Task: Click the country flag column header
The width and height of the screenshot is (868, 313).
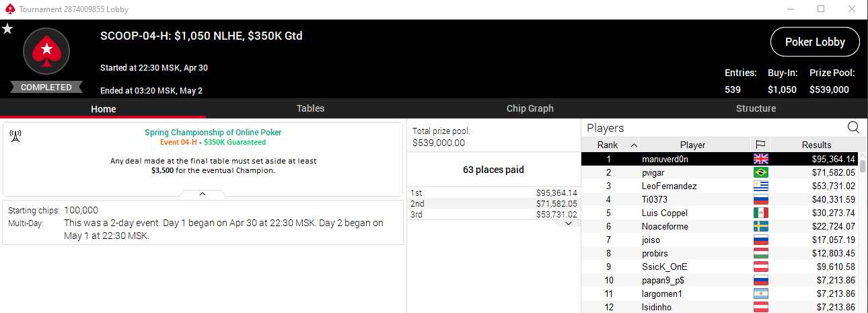Action: click(x=761, y=145)
